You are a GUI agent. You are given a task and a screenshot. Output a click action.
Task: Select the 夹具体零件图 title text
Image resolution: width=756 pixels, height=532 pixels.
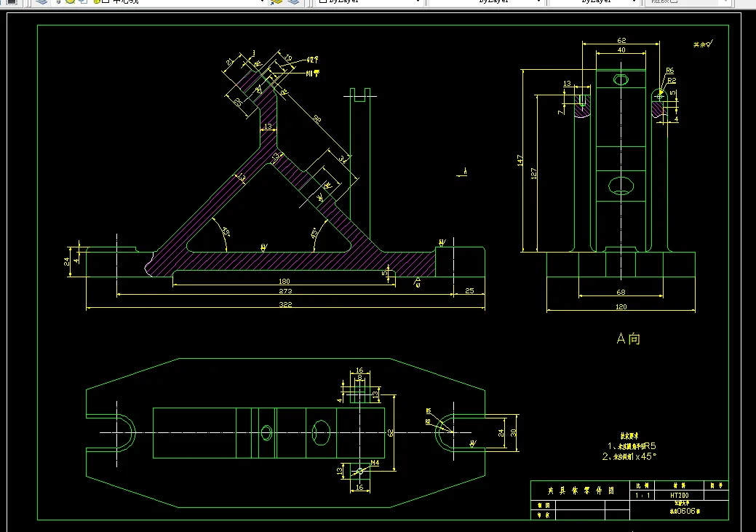tap(581, 491)
